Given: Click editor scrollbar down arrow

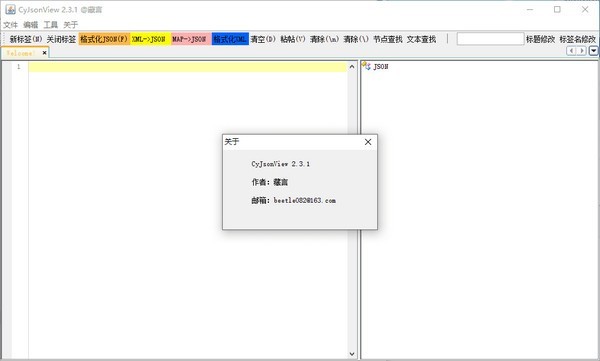Looking at the screenshot, I should 352,354.
